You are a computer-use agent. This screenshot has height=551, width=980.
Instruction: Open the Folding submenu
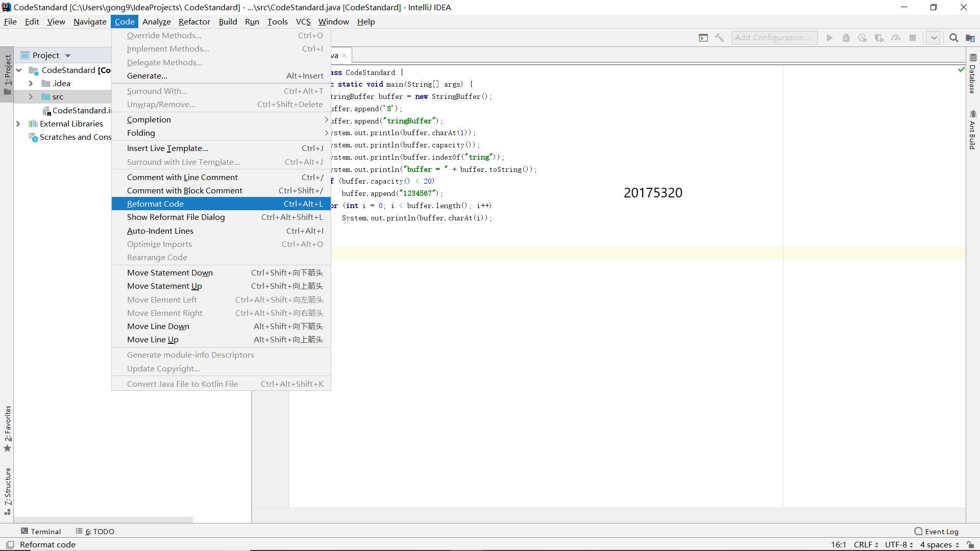221,133
